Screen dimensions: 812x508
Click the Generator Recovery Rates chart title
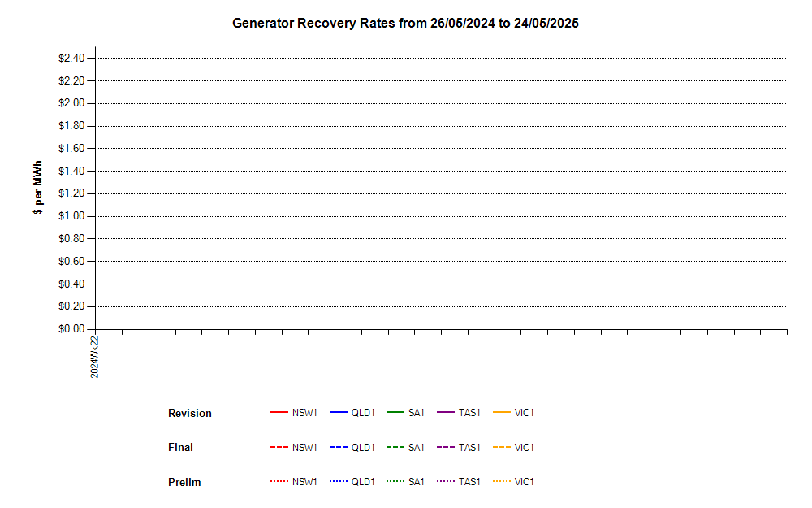(x=405, y=24)
